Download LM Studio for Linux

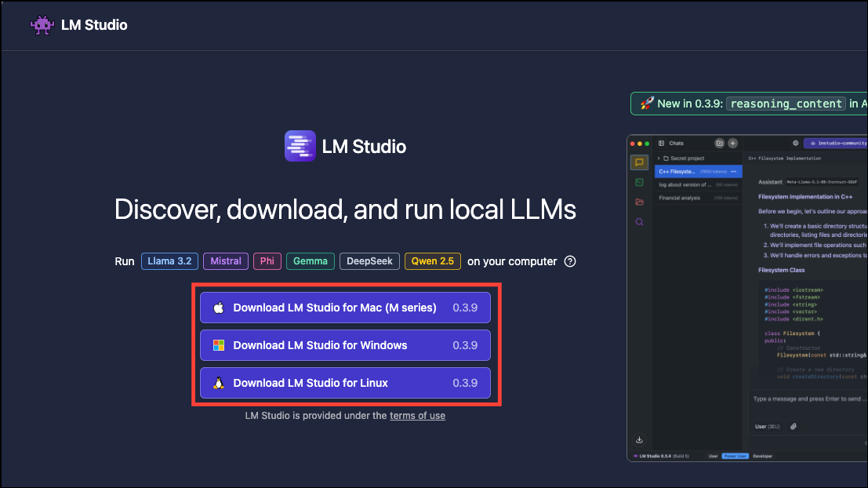click(x=346, y=383)
